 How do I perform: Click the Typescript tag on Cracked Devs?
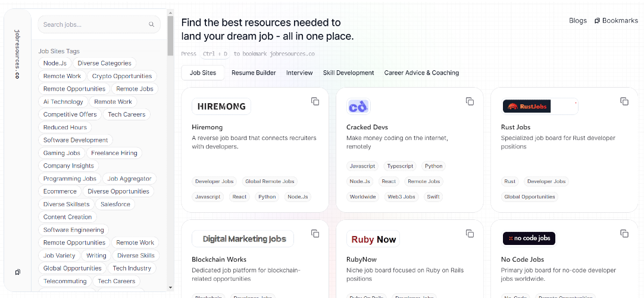pos(401,166)
